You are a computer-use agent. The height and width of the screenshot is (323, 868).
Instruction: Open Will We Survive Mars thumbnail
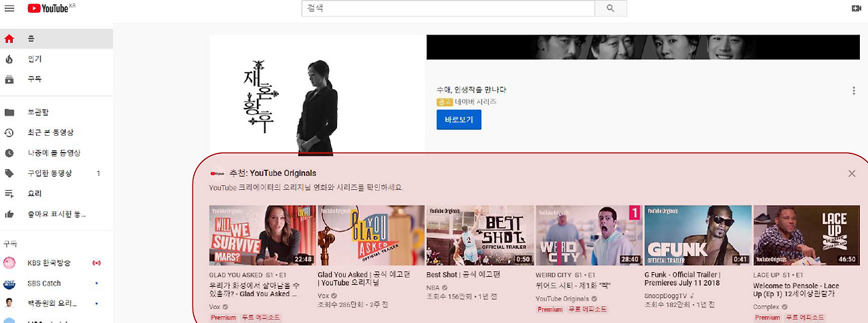pos(263,235)
